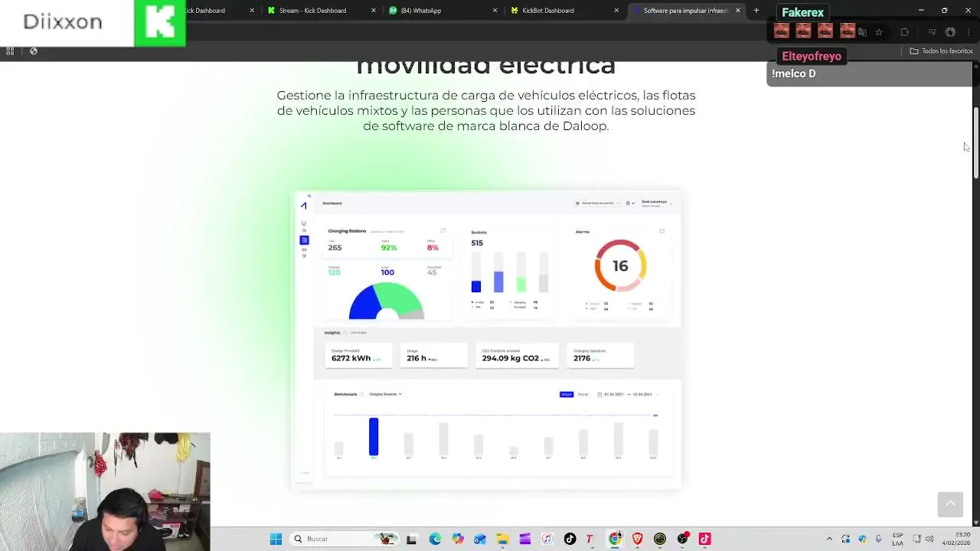Click the globe bookmark icon in bookmarks bar
This screenshot has width=980, height=551.
point(34,51)
